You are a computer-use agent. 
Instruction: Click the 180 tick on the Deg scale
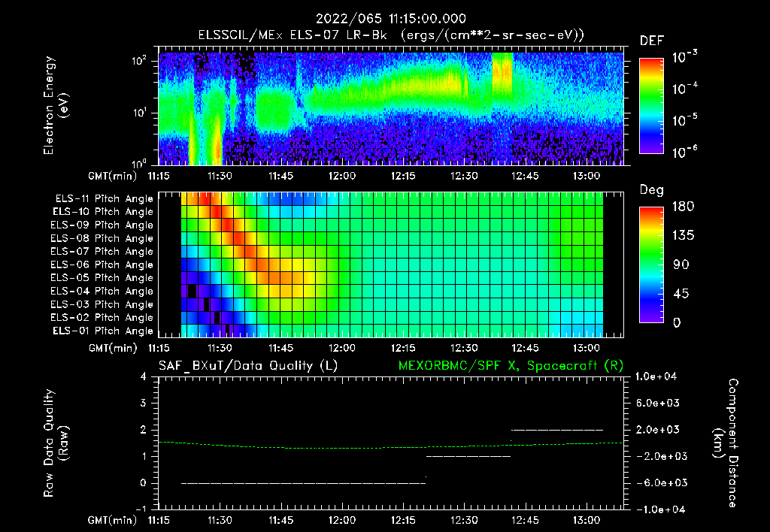[683, 207]
